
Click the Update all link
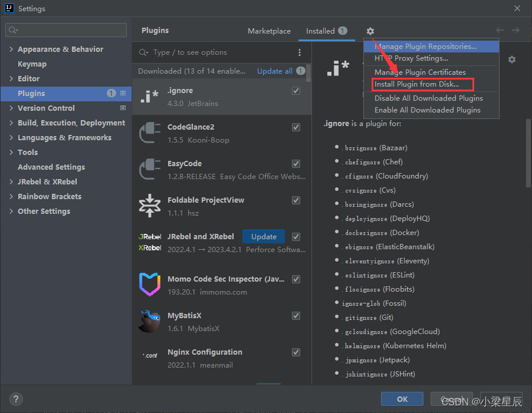[x=274, y=71]
